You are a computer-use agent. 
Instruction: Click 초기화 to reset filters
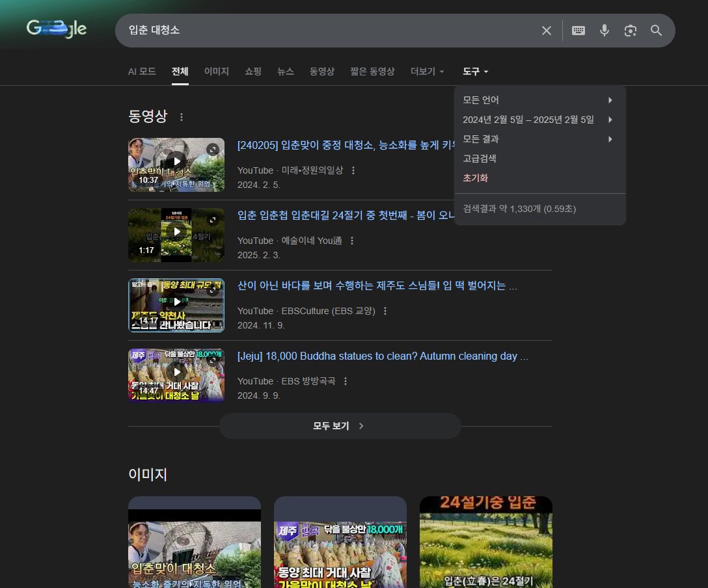tap(475, 178)
